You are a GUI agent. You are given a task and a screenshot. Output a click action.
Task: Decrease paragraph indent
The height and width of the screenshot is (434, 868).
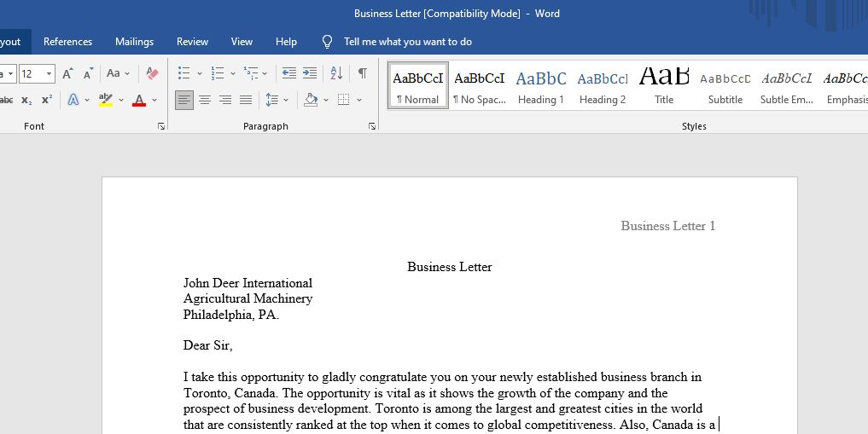289,73
